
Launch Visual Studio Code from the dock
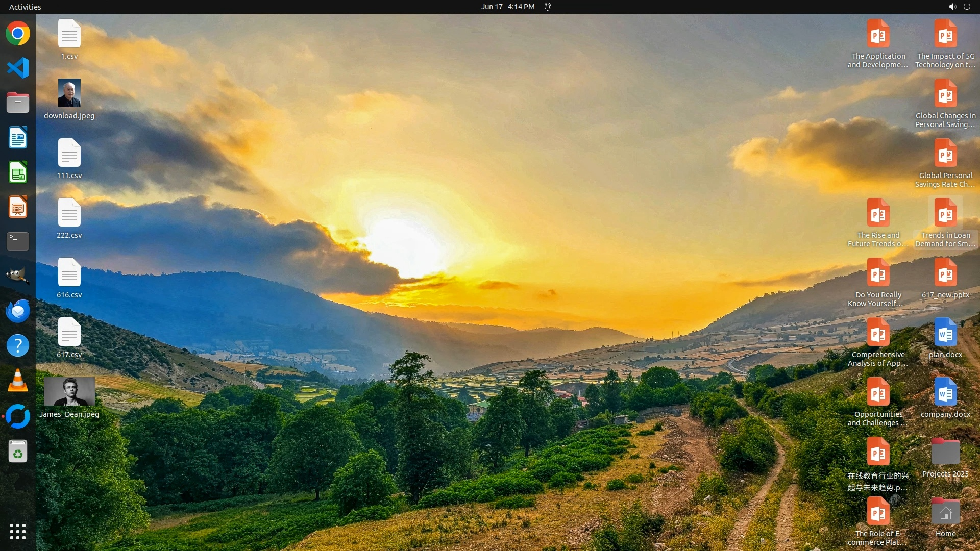(x=18, y=68)
